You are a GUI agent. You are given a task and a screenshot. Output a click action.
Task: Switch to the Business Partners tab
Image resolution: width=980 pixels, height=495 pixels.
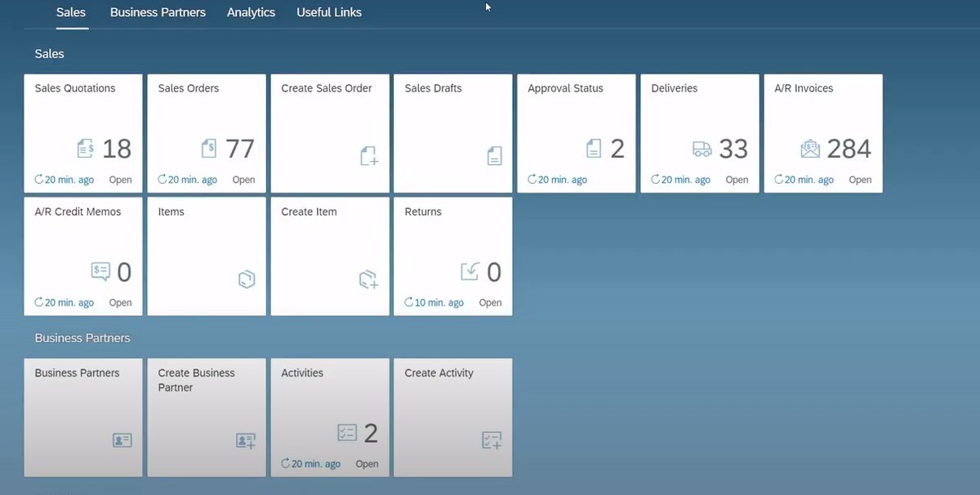point(158,11)
